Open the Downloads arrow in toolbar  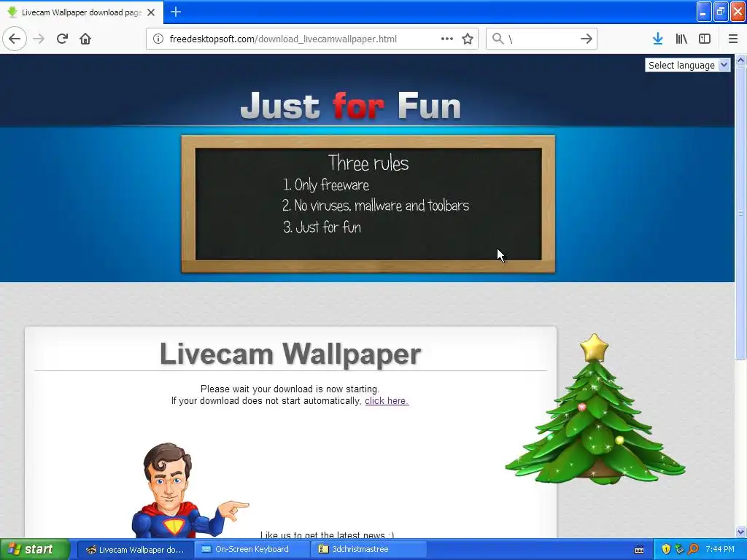657,39
